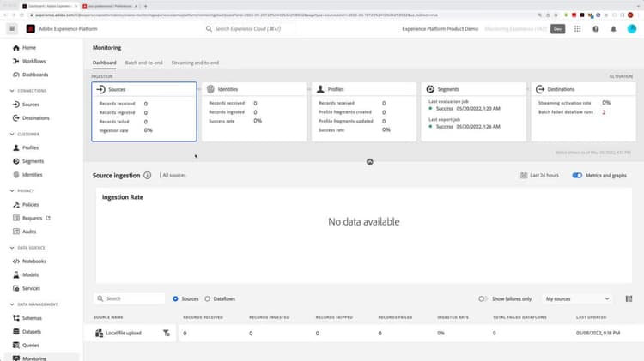Toggle Show failures only switch
The image size is (644, 361).
point(483,298)
